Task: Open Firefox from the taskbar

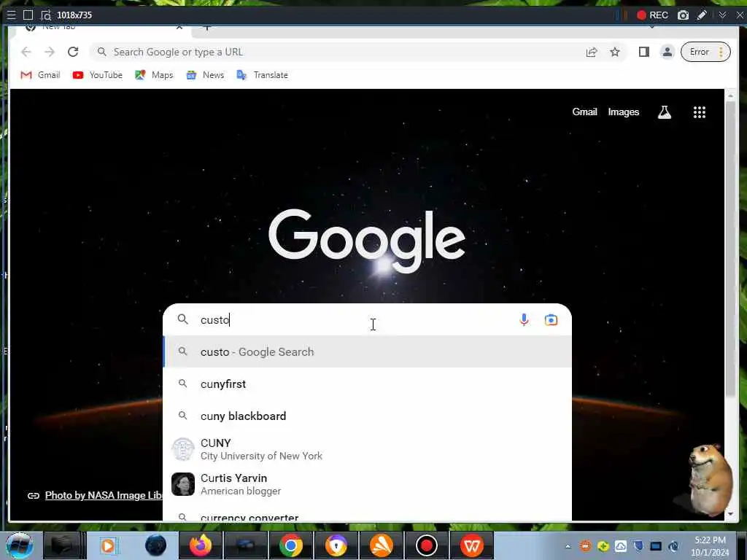Action: [201, 545]
